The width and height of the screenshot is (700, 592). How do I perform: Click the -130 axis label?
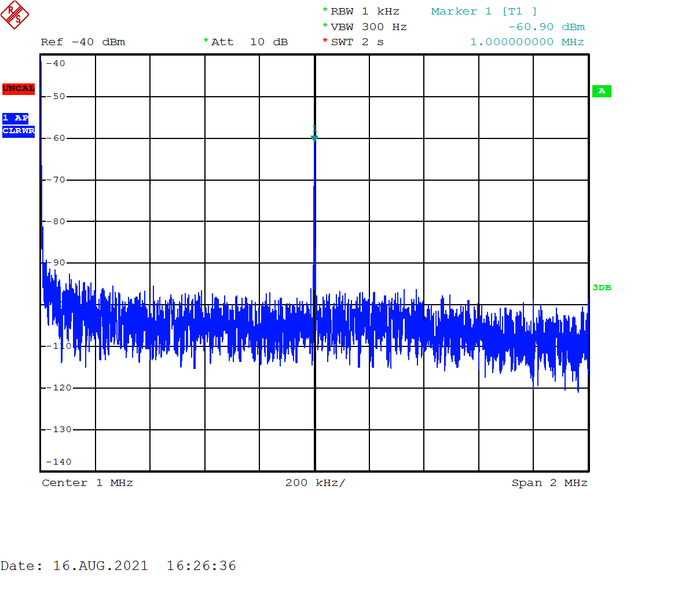pyautogui.click(x=59, y=429)
